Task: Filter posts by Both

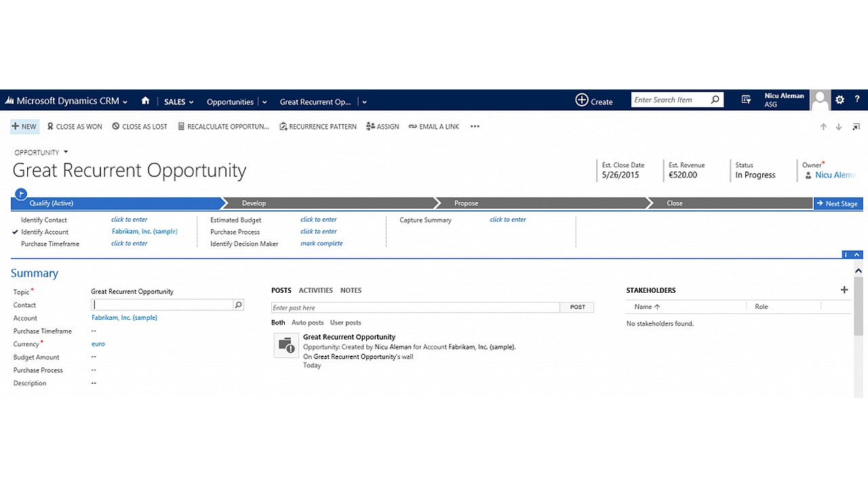Action: (x=278, y=323)
